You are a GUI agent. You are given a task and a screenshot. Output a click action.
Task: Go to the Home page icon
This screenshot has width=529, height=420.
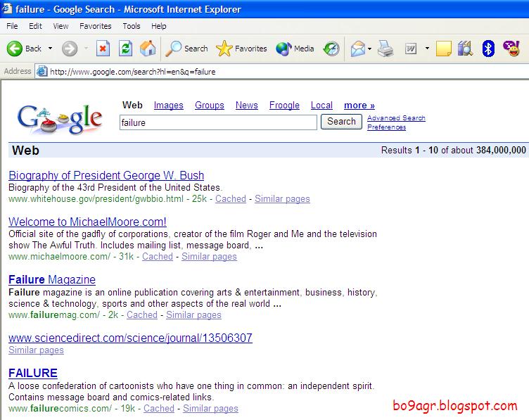[148, 49]
